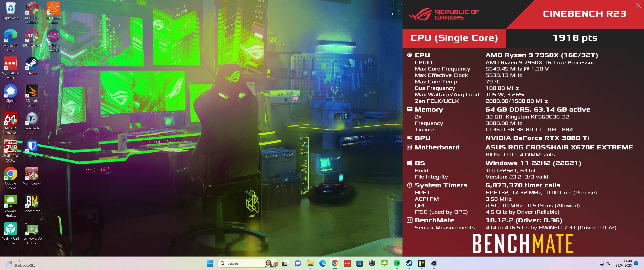Screen dimensions: 644x270
Task: Select TechPowerUp GPU-Z desktop icon
Action: pos(32,233)
